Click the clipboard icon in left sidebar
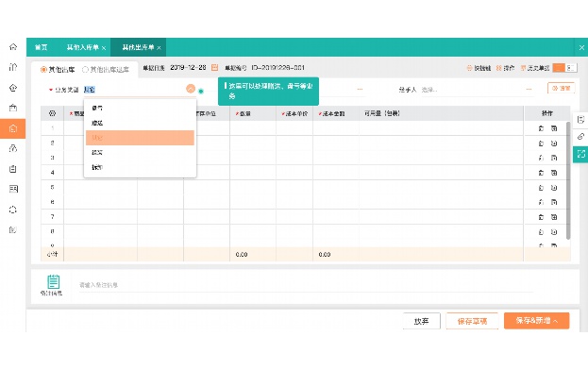Screen dimensions: 588x370 (x=13, y=169)
